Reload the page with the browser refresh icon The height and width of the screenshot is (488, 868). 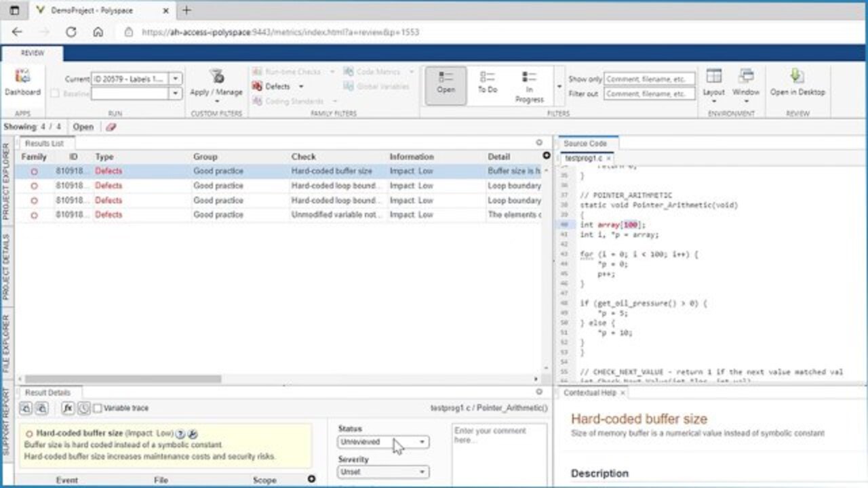[x=71, y=31]
